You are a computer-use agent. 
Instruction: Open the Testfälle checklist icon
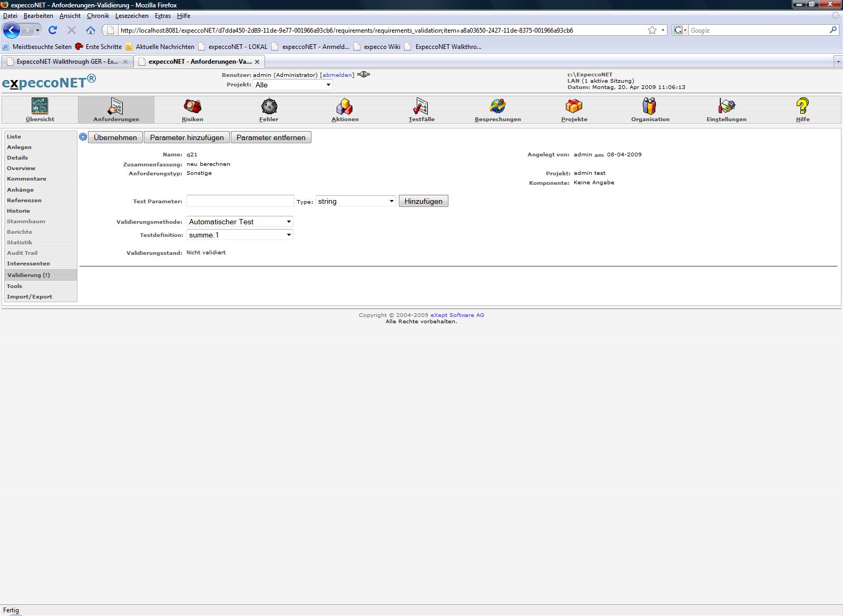(x=421, y=106)
